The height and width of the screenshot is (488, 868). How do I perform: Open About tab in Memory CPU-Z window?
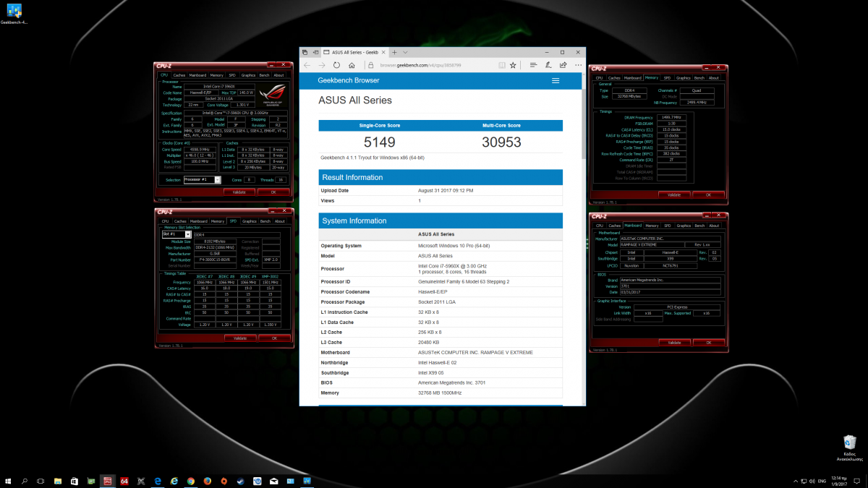(714, 77)
